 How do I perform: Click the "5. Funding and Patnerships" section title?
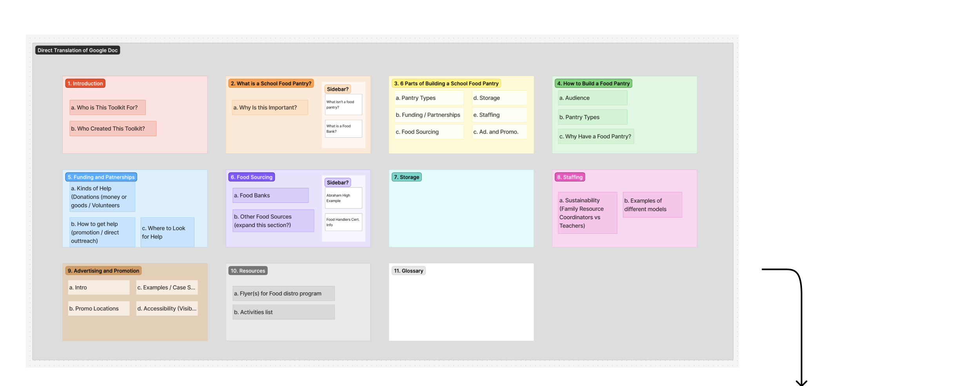pyautogui.click(x=101, y=177)
